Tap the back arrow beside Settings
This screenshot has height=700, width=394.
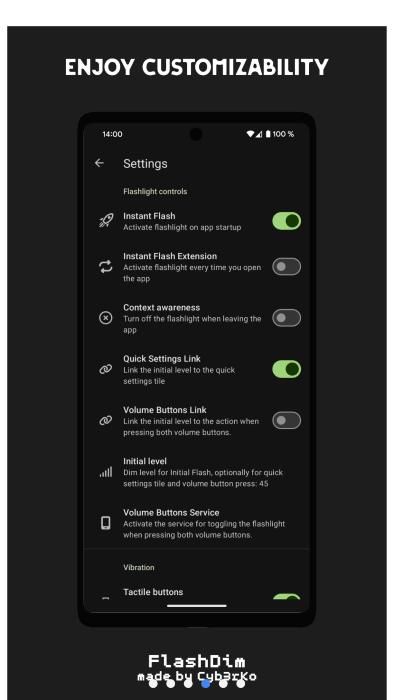(x=99, y=163)
